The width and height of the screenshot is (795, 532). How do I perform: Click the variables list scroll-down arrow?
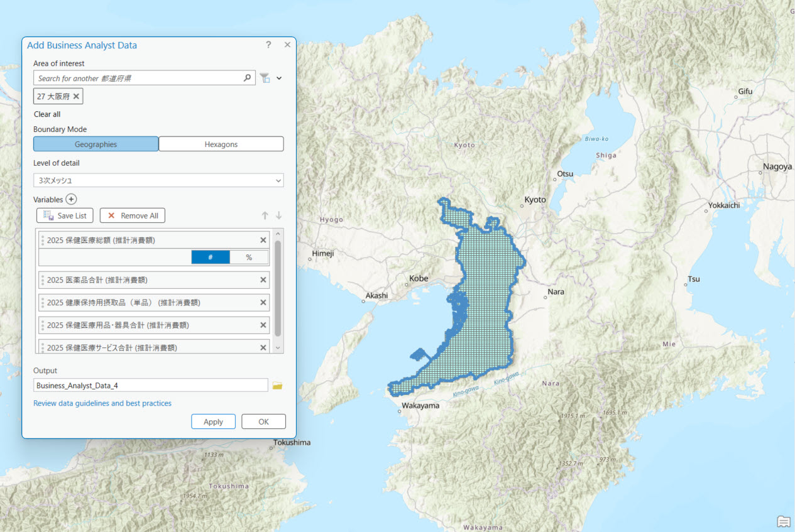pos(278,348)
